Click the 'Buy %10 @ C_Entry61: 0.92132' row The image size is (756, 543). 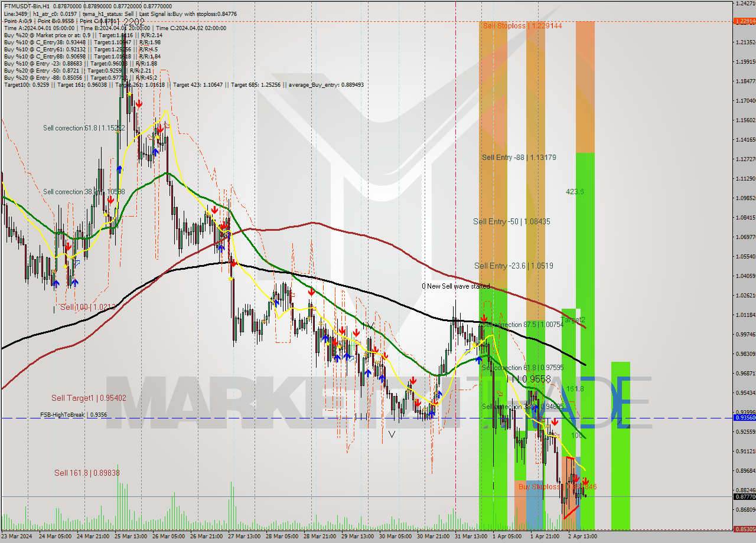(80, 49)
